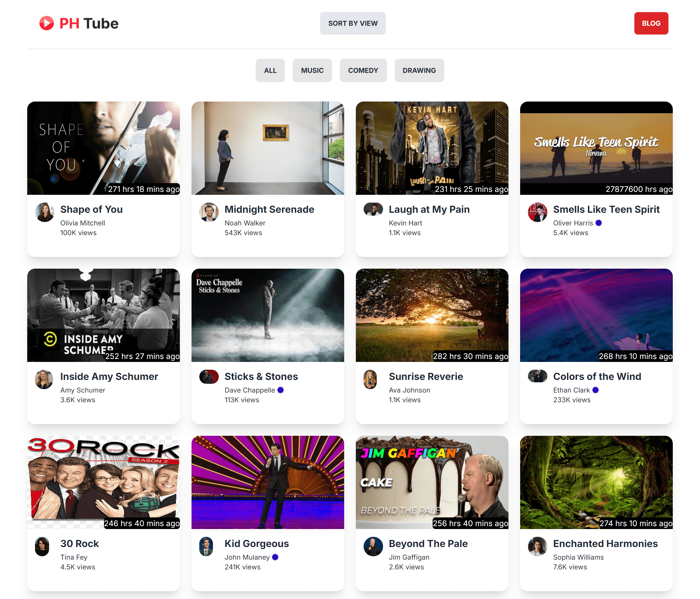The width and height of the screenshot is (700, 599).
Task: Click Tina Fey's profile avatar
Action: pos(42,547)
